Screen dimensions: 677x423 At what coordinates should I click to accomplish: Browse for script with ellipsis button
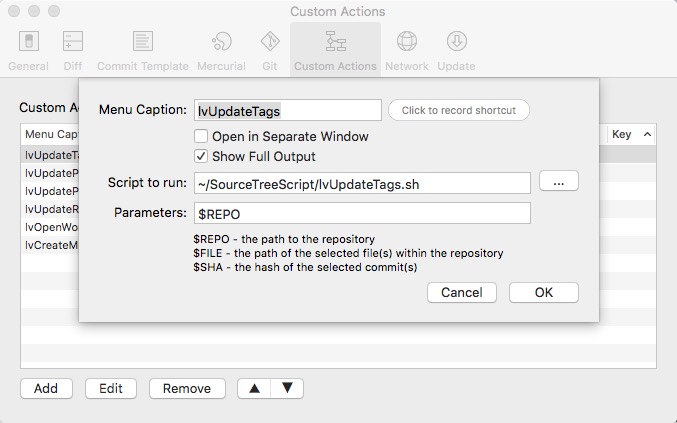pyautogui.click(x=559, y=182)
